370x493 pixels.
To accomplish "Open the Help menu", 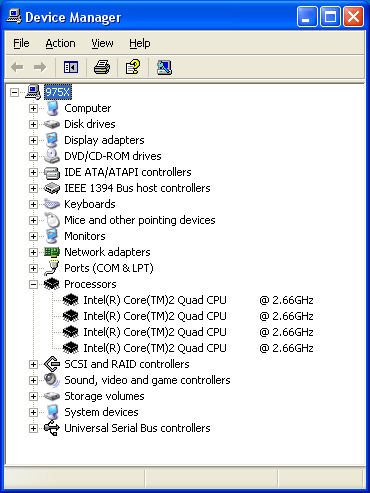I will (x=140, y=43).
